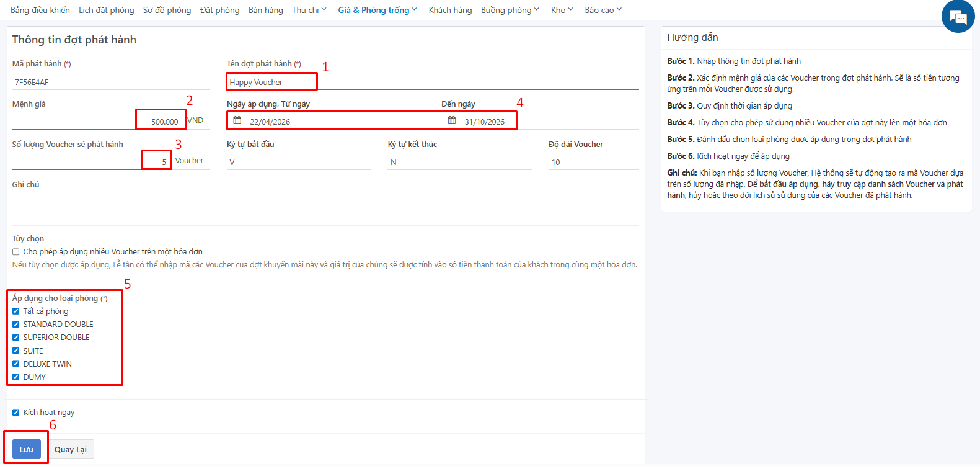The image size is (980, 466).
Task: Click the voucher quantity field showing 5
Action: pos(91,161)
